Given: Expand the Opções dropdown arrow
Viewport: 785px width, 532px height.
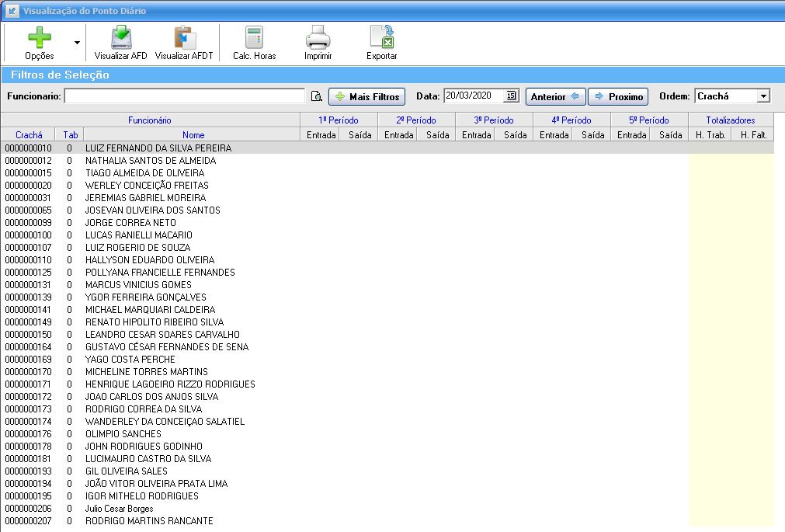Looking at the screenshot, I should [x=77, y=43].
